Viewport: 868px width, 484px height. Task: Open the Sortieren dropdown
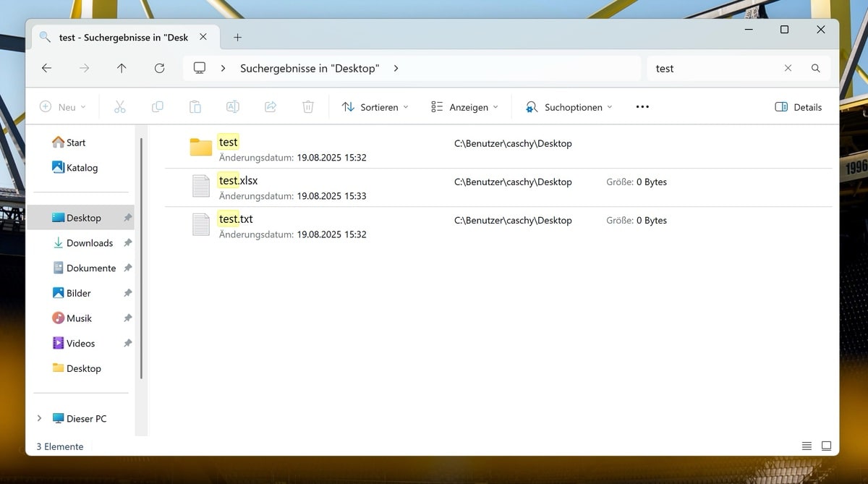pyautogui.click(x=375, y=107)
